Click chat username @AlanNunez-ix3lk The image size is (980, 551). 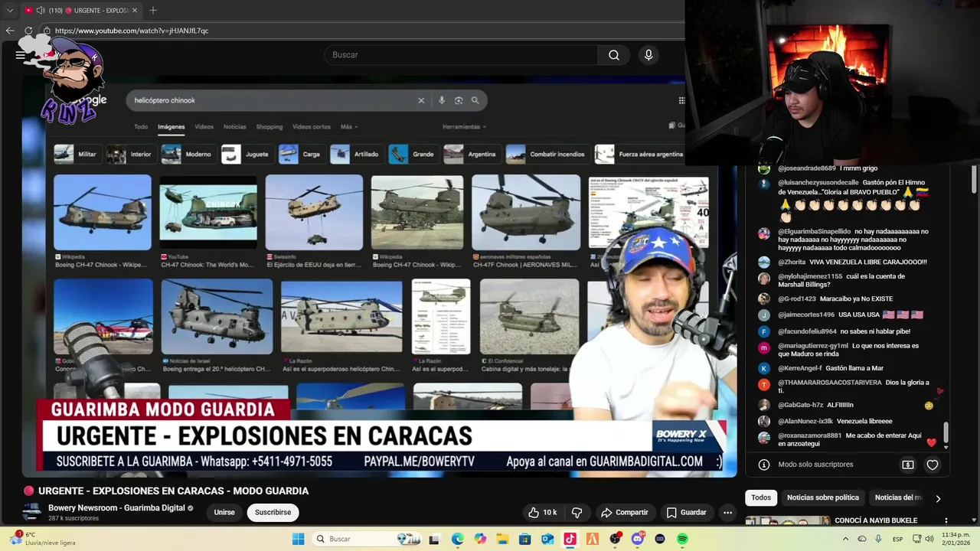coord(805,421)
